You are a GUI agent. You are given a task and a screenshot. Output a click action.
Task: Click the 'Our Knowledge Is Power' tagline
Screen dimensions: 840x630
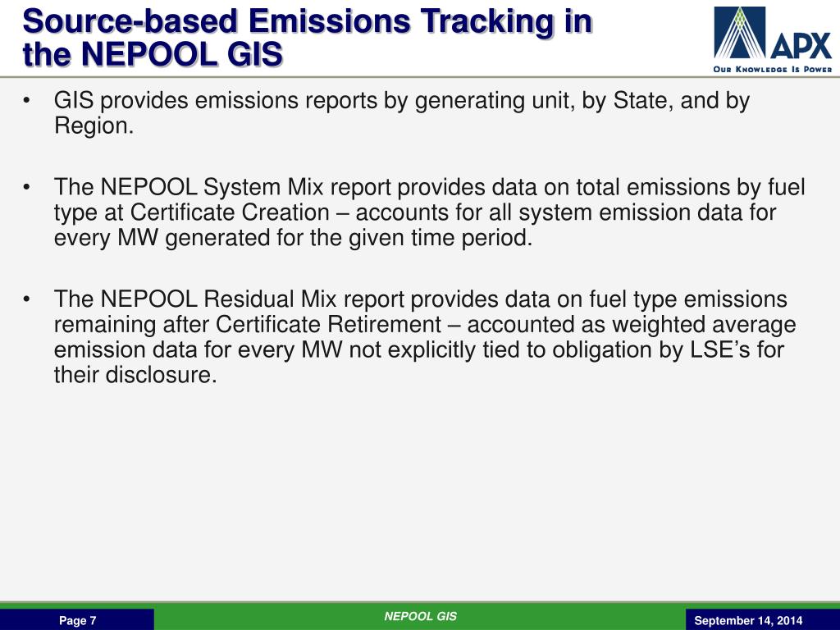[x=773, y=69]
